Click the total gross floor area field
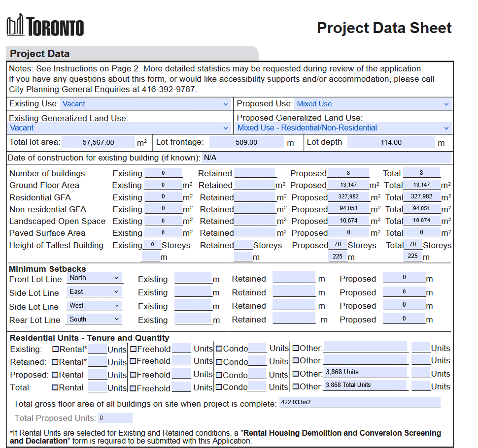The image size is (478, 448). (x=360, y=402)
